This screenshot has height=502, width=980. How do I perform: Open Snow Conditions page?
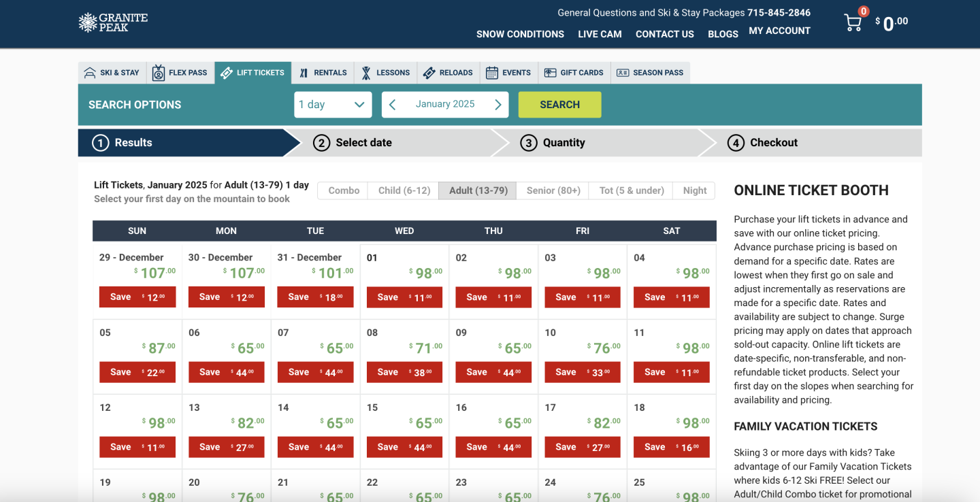[520, 34]
